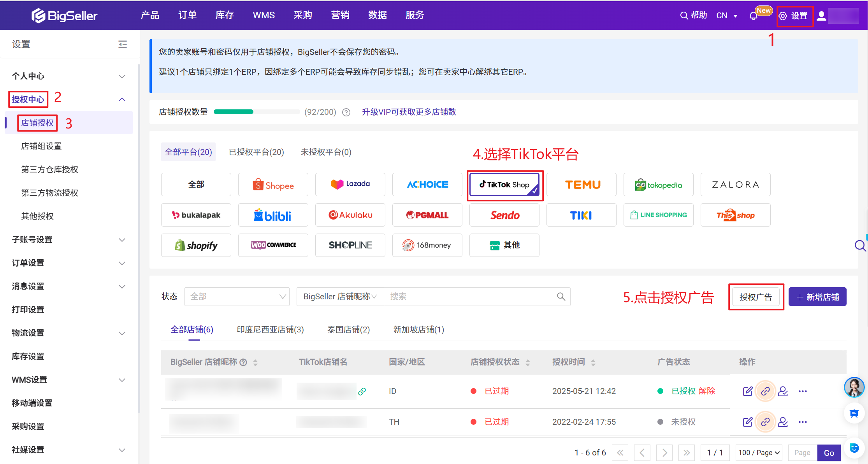The height and width of the screenshot is (464, 868).
Task: Click the BigSeller logo
Action: (64, 16)
